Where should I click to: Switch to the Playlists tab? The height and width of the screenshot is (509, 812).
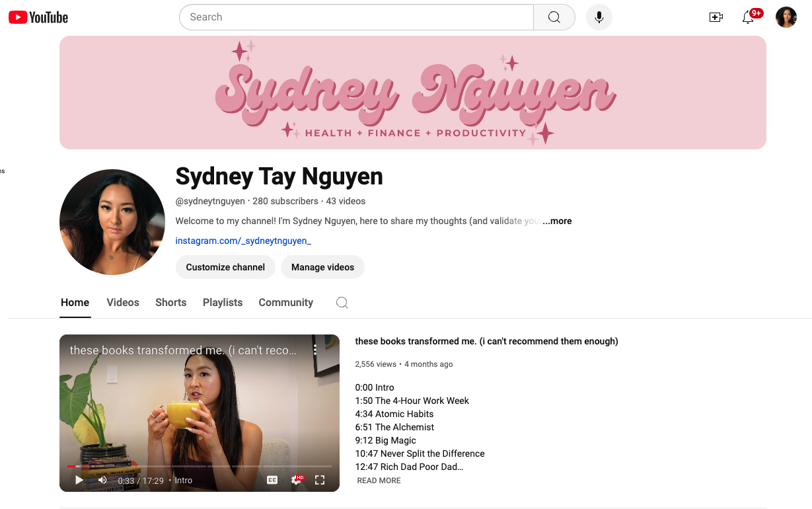(223, 303)
